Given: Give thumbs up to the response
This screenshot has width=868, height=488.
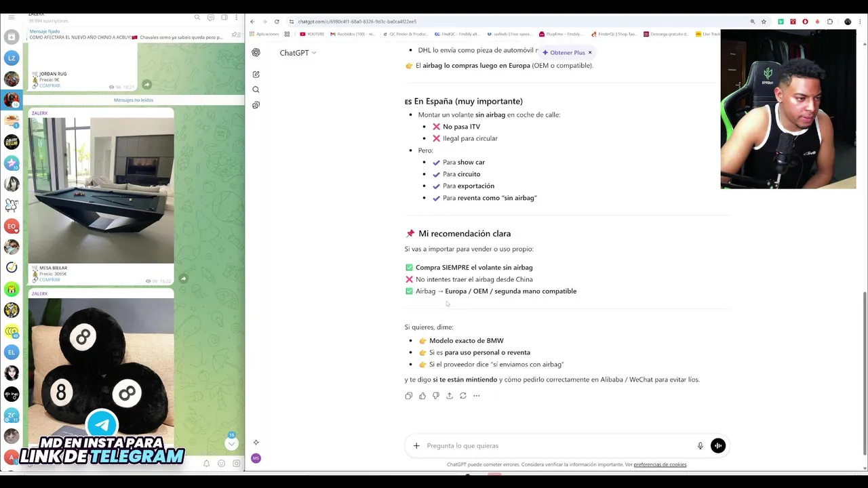Looking at the screenshot, I should point(422,396).
